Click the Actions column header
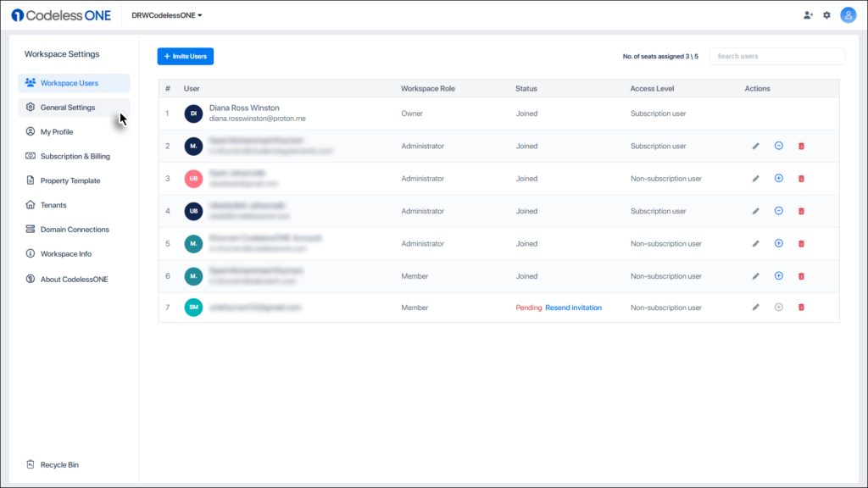The height and width of the screenshot is (488, 868). (757, 88)
